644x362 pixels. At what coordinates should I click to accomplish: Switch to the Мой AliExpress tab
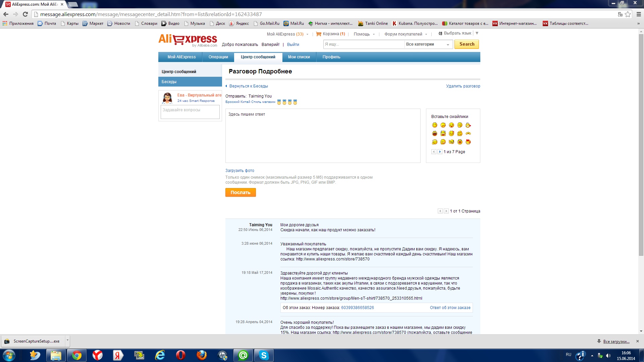(181, 57)
